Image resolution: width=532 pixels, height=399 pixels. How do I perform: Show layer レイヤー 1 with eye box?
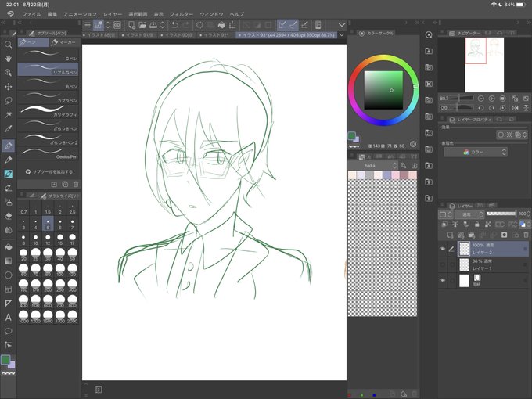[x=443, y=264]
